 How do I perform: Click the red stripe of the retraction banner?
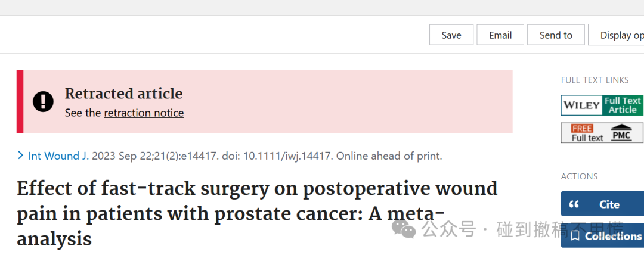(x=20, y=101)
